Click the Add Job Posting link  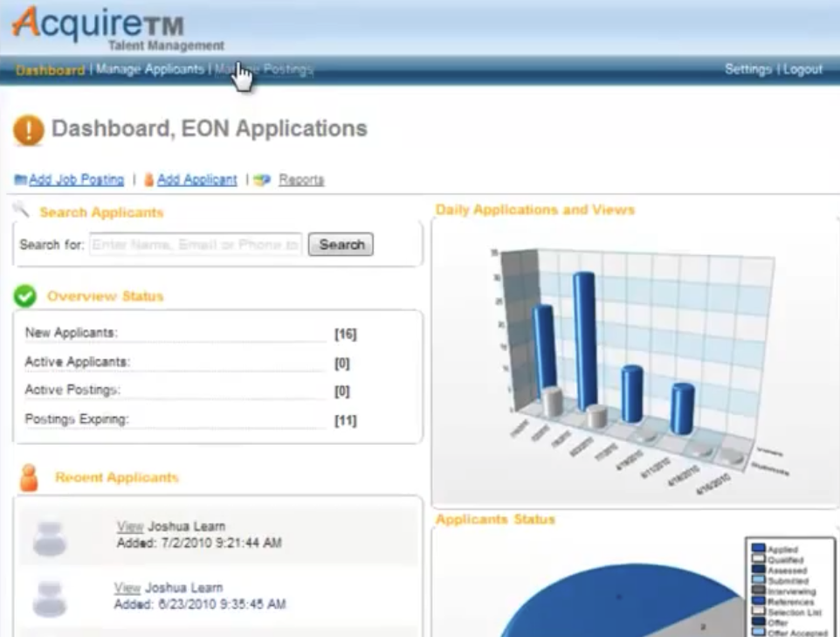tap(76, 180)
